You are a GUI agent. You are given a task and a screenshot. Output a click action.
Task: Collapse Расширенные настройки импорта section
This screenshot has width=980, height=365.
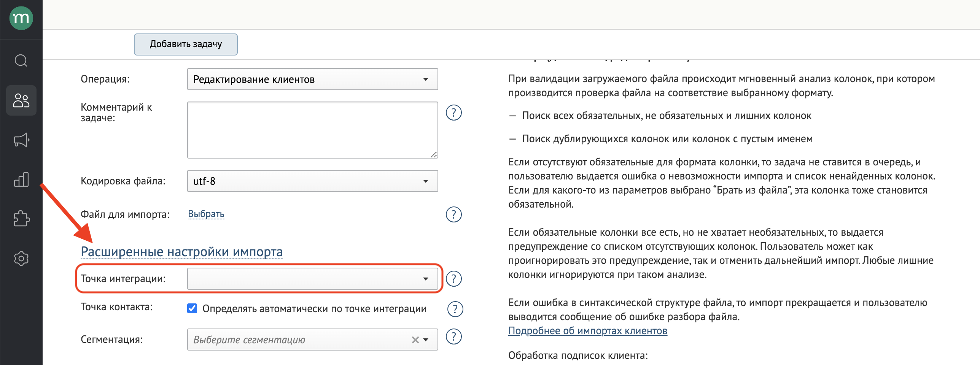[x=181, y=252]
